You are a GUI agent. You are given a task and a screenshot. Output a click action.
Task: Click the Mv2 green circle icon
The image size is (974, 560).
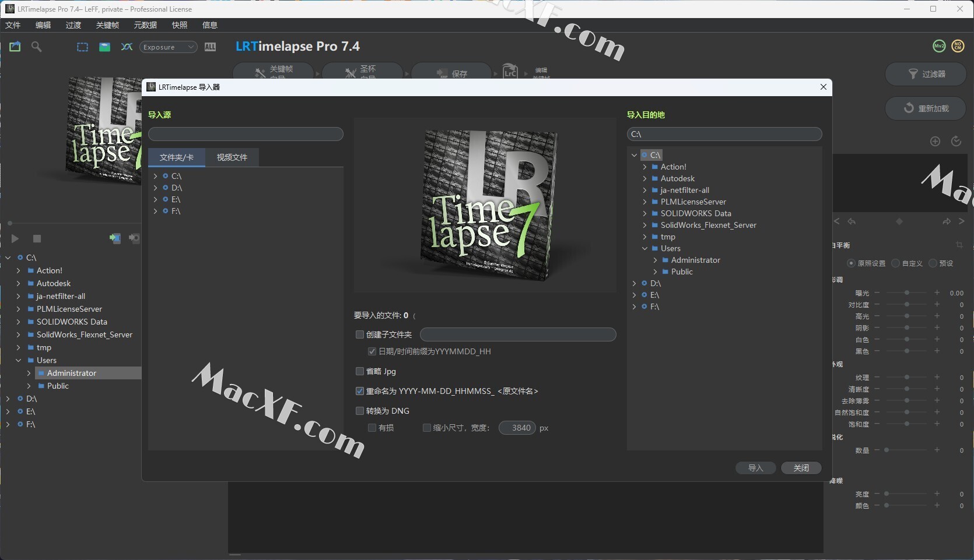[x=939, y=46]
